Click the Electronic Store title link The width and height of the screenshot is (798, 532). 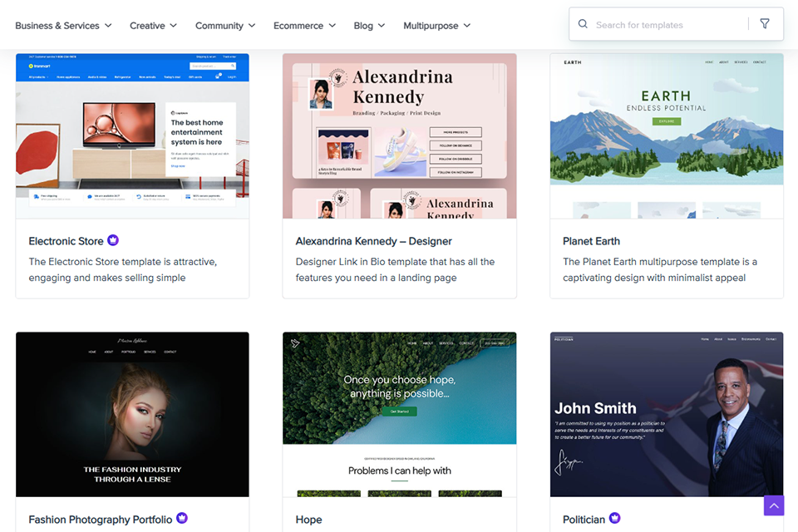(x=66, y=241)
